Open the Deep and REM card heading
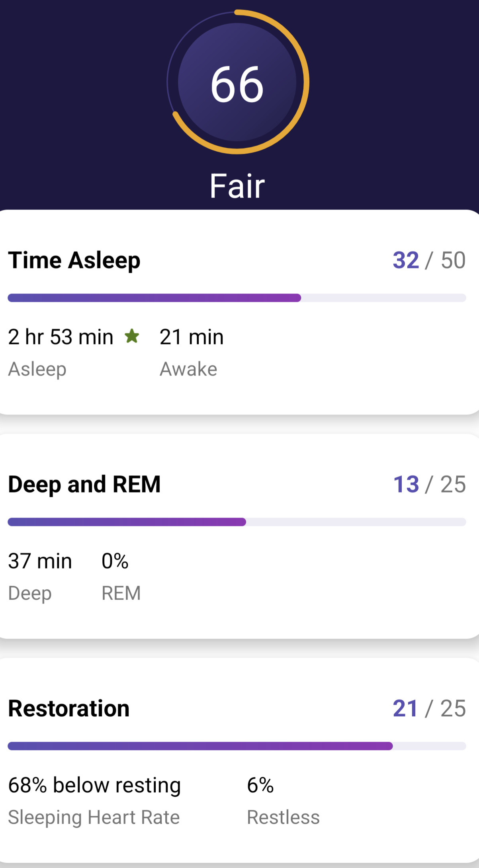 [x=84, y=485]
